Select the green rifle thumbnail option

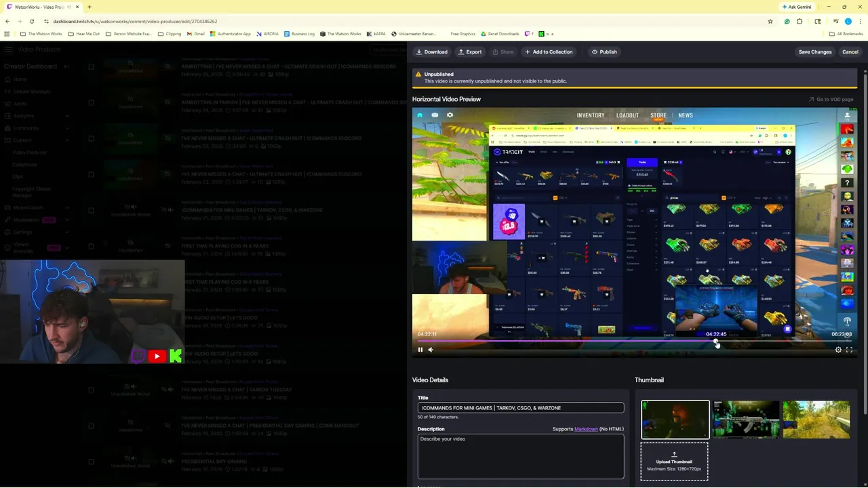coord(746,420)
